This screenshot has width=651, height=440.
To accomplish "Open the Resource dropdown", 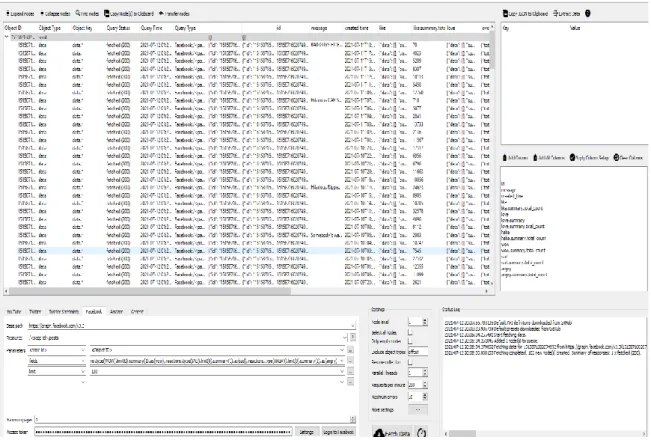I will pos(345,337).
